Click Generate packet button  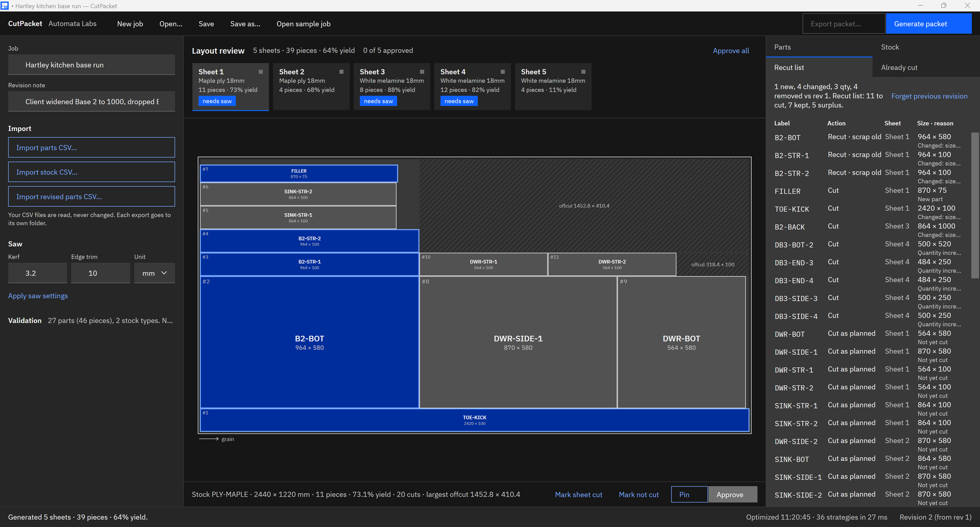(928, 24)
